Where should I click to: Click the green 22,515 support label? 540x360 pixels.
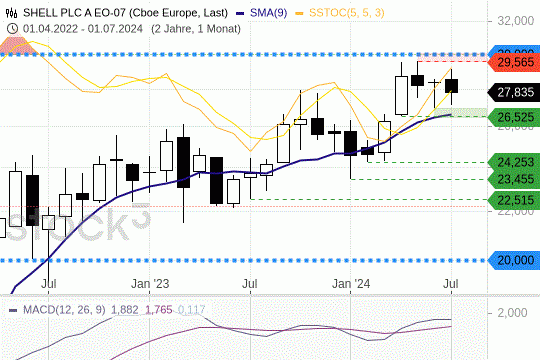point(514,200)
